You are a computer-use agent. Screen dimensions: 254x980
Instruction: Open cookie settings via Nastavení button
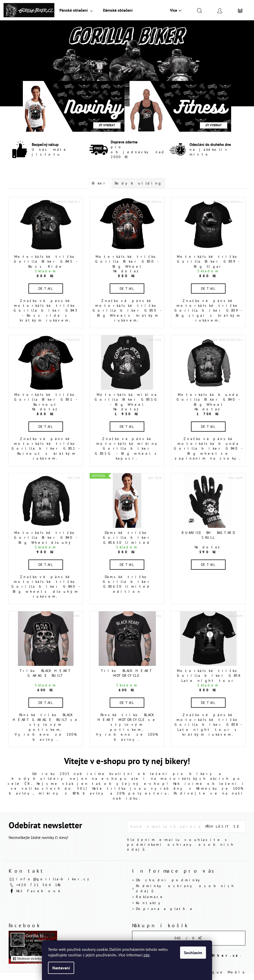pos(61,968)
